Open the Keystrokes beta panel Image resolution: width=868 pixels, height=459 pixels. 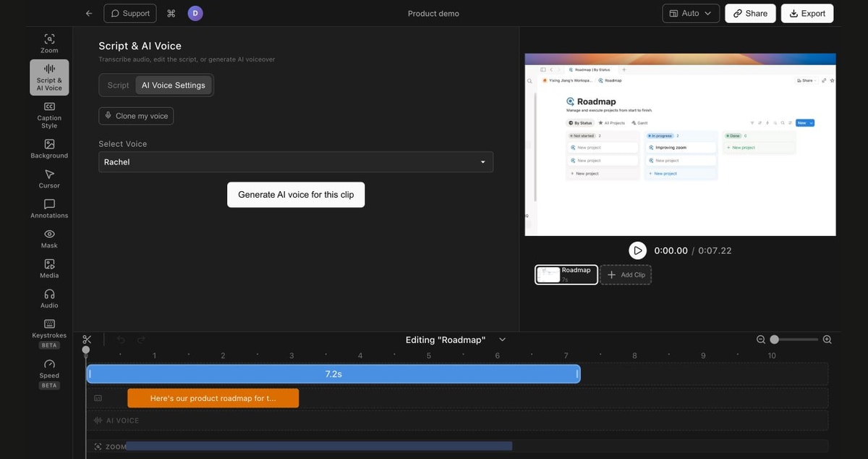click(x=49, y=333)
